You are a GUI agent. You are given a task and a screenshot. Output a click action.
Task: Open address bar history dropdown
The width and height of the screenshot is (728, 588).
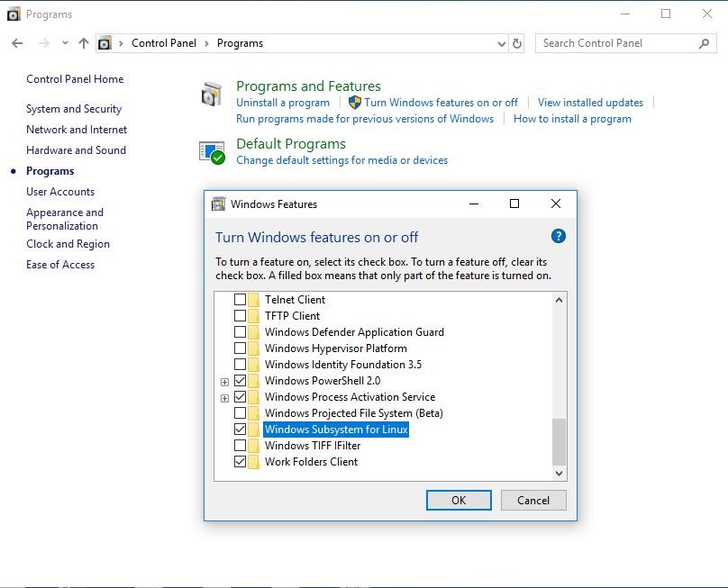(x=502, y=43)
